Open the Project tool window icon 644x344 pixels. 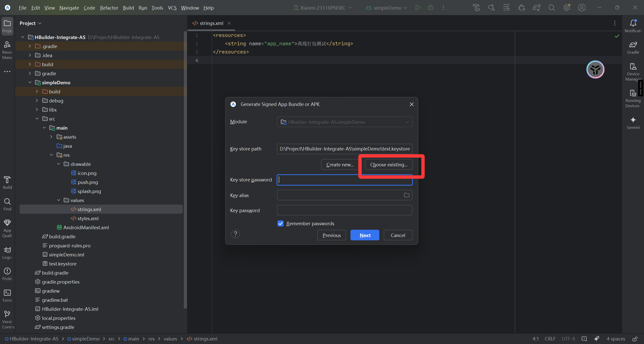[7, 26]
